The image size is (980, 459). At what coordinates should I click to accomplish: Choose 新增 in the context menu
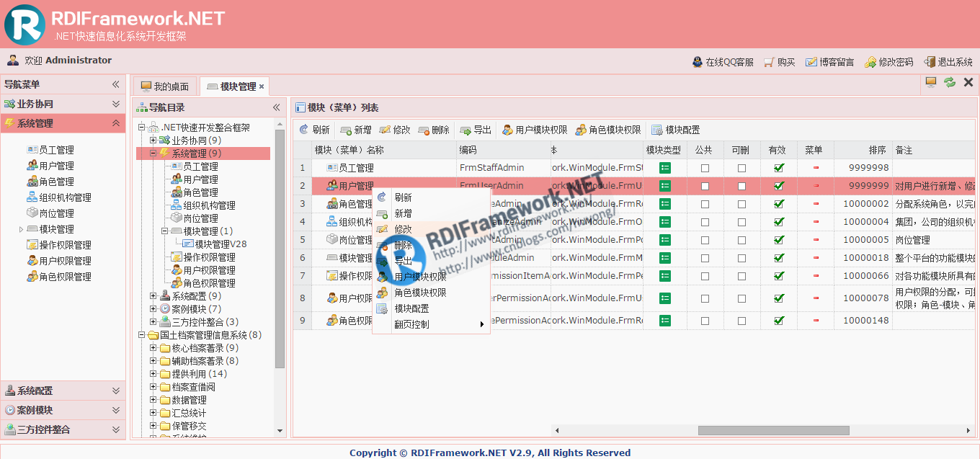click(x=431, y=213)
